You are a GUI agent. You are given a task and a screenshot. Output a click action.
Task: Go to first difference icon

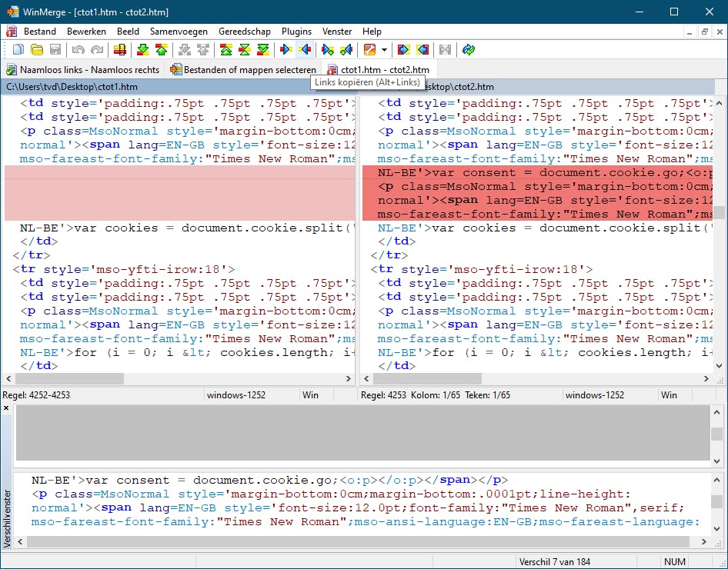click(225, 50)
